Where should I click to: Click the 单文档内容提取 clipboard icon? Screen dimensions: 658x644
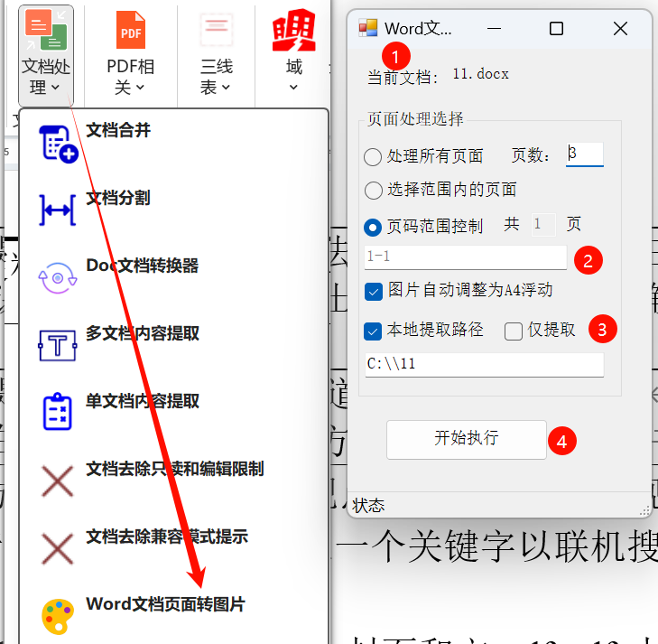58,412
